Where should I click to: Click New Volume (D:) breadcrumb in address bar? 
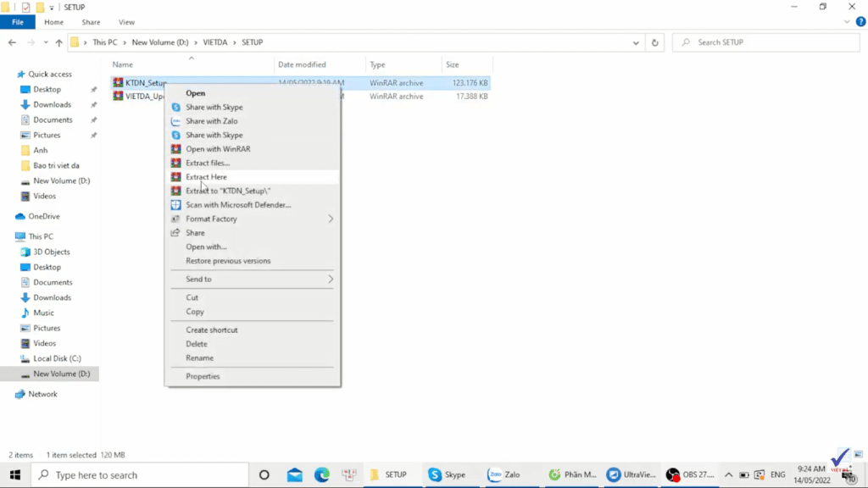[160, 42]
